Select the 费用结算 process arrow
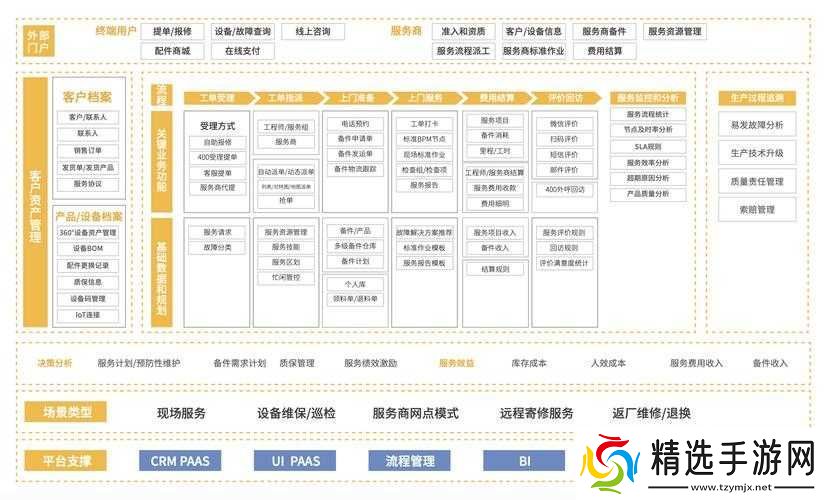 coord(496,98)
